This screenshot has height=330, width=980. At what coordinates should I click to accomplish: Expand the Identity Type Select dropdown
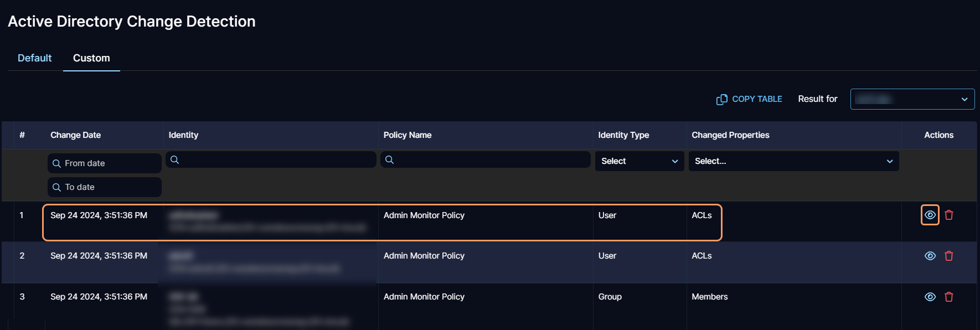click(639, 161)
